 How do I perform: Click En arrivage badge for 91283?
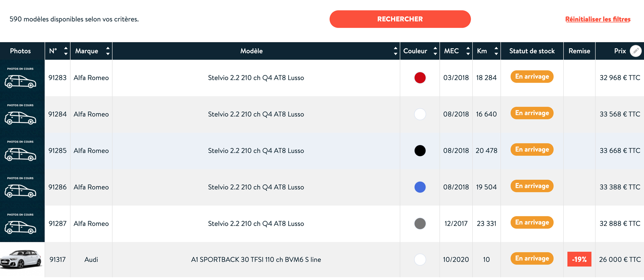coord(532,76)
